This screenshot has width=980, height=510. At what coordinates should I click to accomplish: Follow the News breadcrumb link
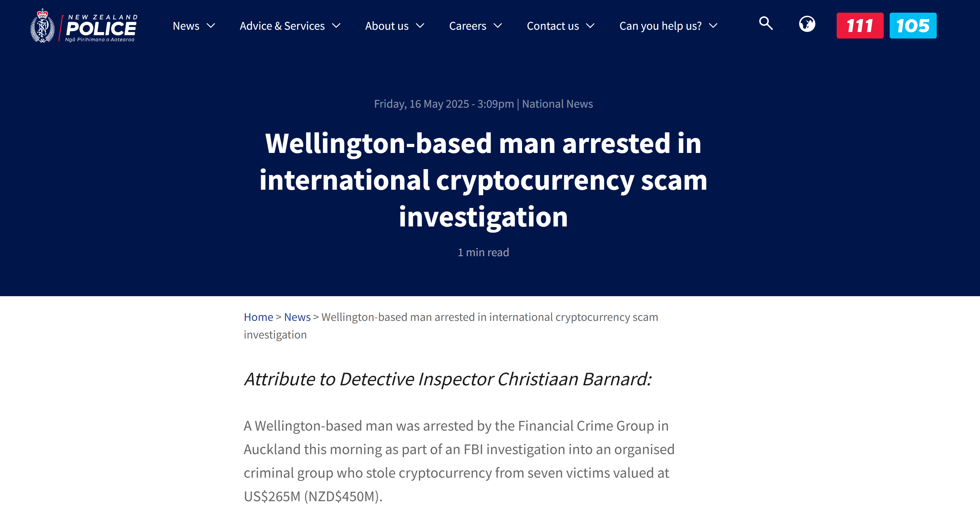click(298, 317)
